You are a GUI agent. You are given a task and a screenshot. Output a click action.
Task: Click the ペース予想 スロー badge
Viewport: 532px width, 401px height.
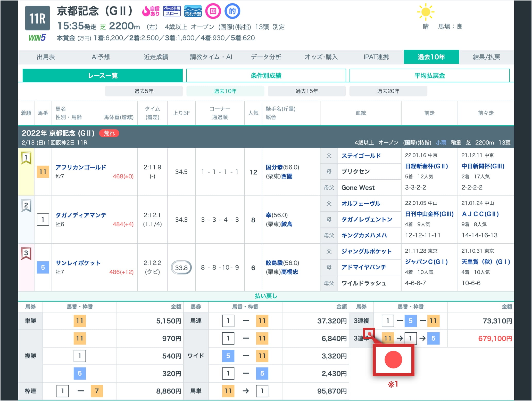[x=172, y=11]
